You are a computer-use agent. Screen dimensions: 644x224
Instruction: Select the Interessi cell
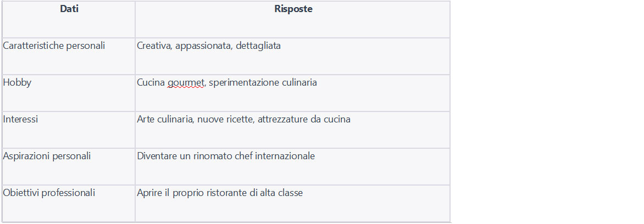click(x=69, y=130)
